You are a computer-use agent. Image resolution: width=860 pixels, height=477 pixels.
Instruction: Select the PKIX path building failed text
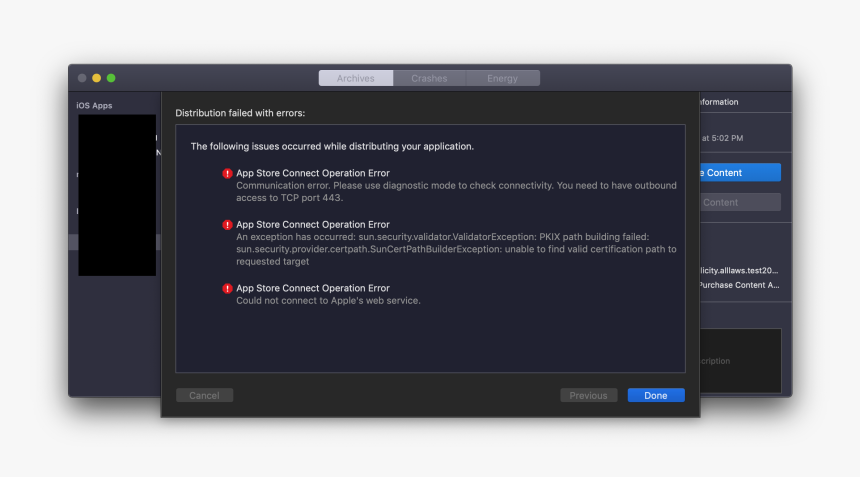(x=456, y=249)
